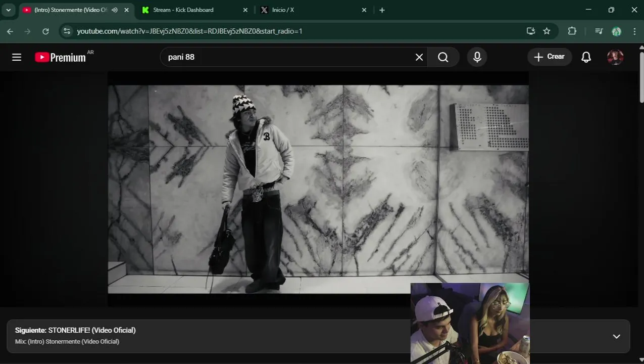The width and height of the screenshot is (644, 364).
Task: Open Chrome extensions puzzle icon
Action: (572, 31)
